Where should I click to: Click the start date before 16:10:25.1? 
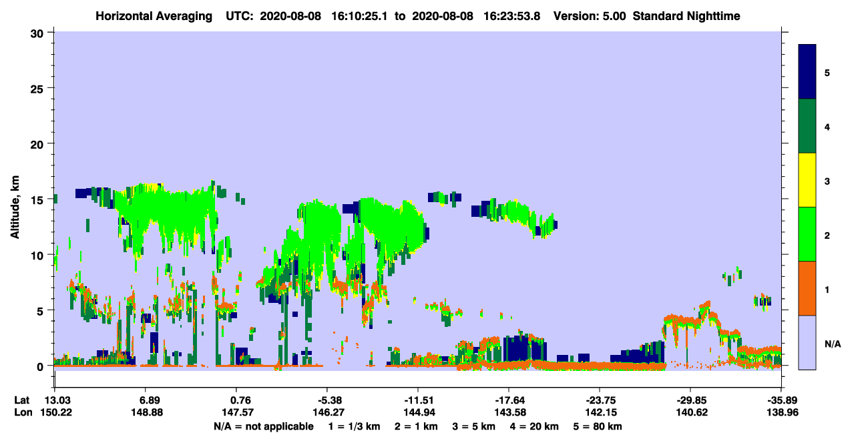point(290,15)
